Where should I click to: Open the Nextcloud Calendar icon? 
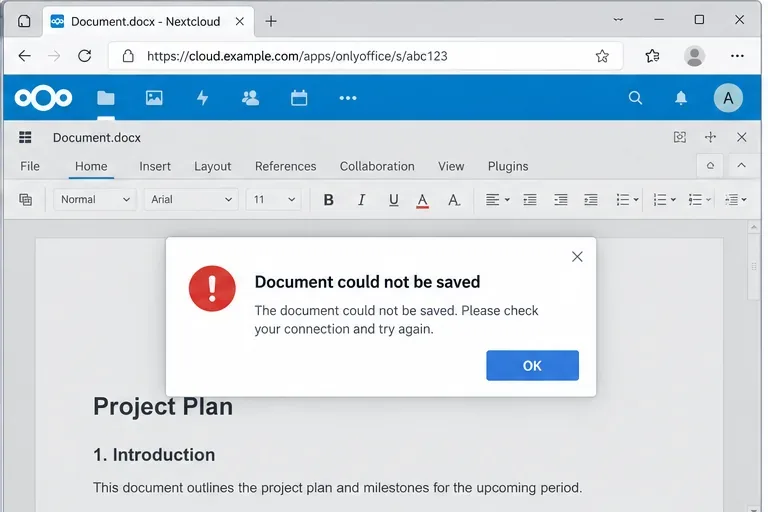coord(299,98)
